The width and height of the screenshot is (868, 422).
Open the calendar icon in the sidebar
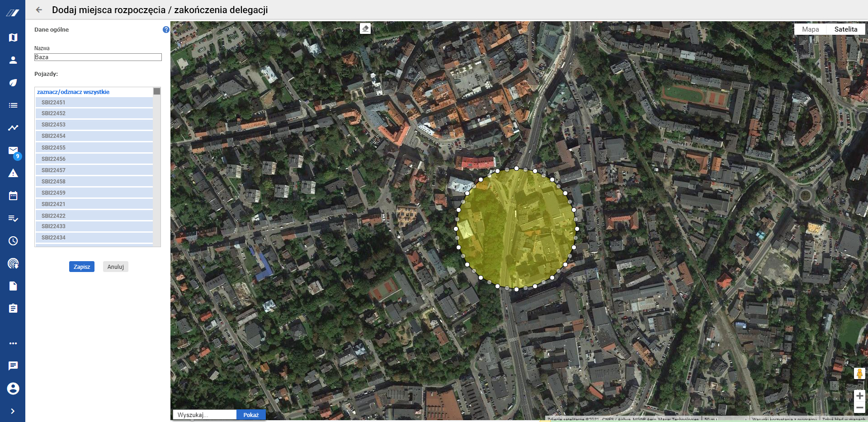pos(13,196)
